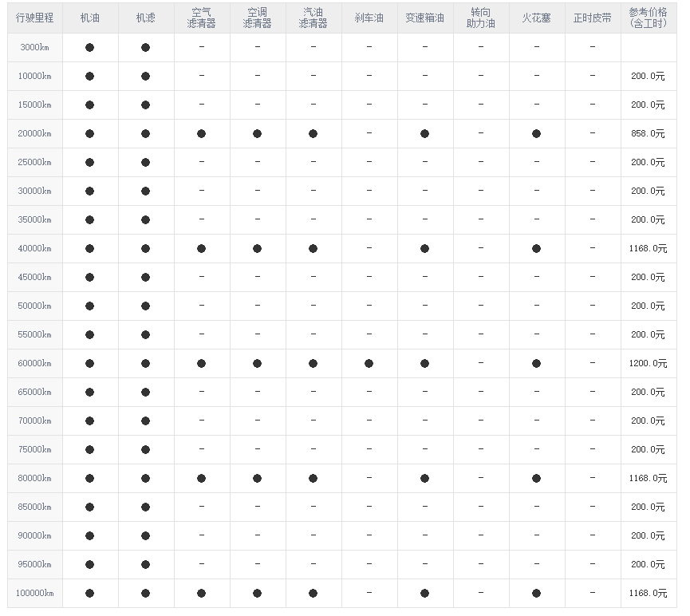Select the 变速箱油 dot in the 40000km row
Viewport: 690px width, 616px height.
pos(424,249)
